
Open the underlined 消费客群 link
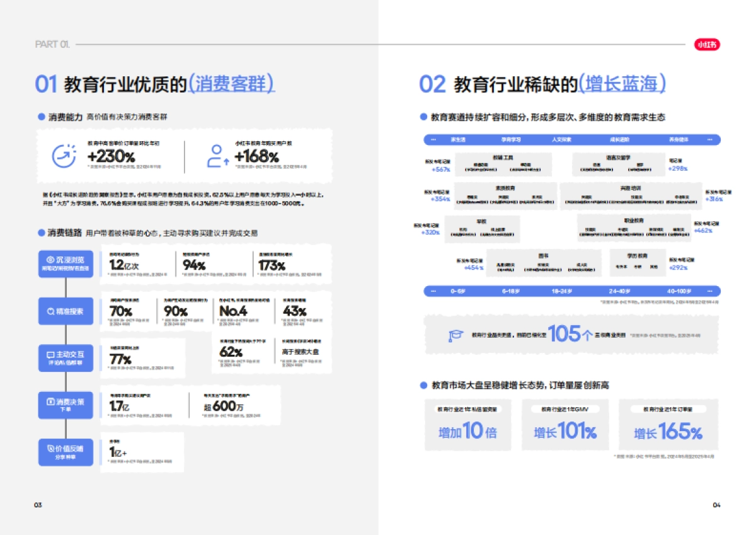pos(234,82)
